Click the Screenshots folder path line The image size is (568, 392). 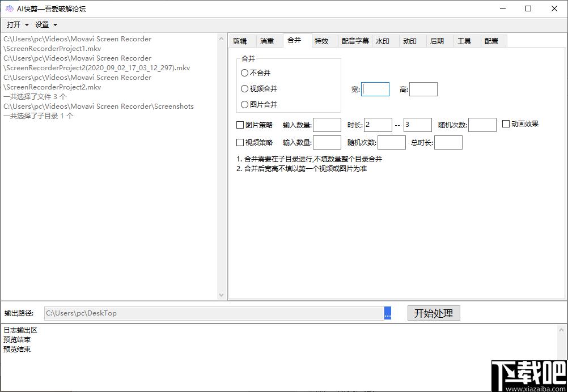(x=99, y=106)
